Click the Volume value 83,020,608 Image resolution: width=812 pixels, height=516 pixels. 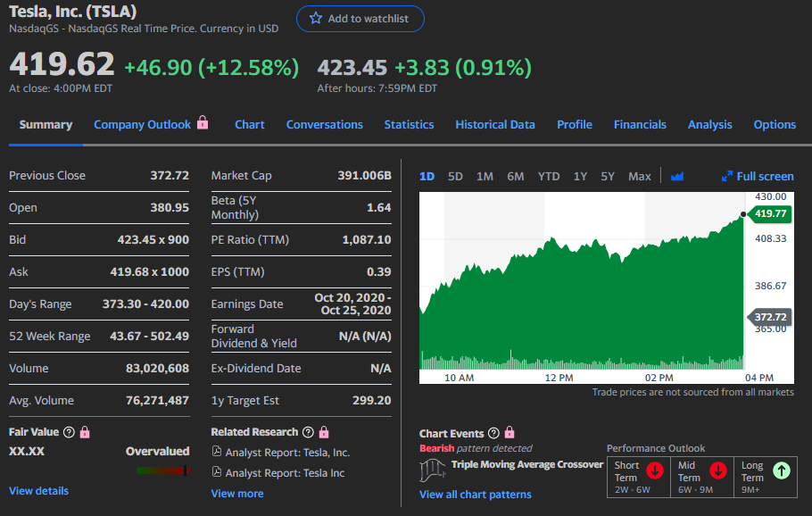157,369
